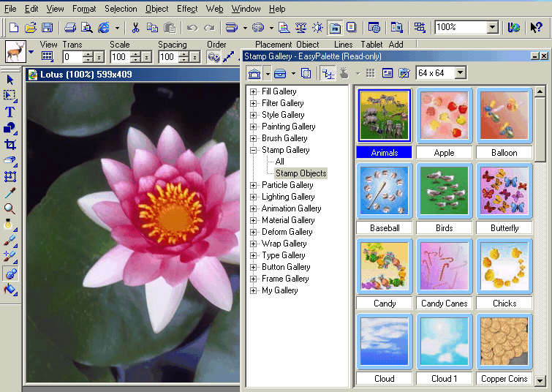This screenshot has height=392, width=552.
Task: Select the Crop tool
Action: pos(10,144)
